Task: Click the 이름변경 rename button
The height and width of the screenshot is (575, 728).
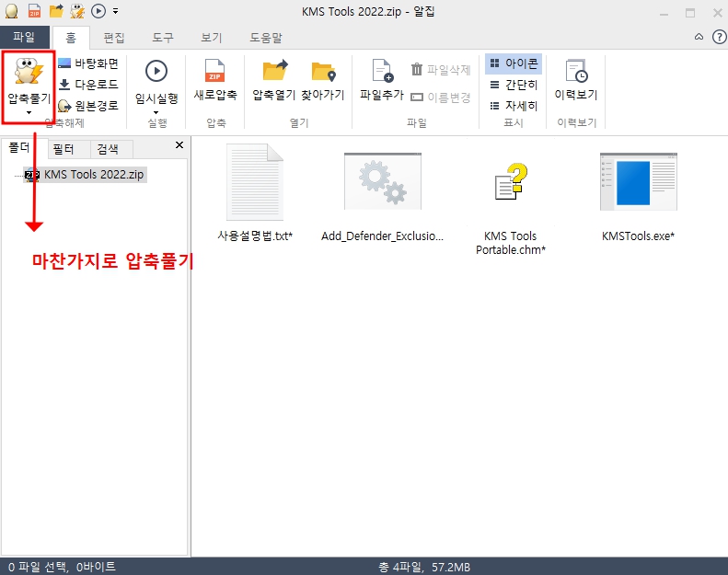Action: click(441, 97)
